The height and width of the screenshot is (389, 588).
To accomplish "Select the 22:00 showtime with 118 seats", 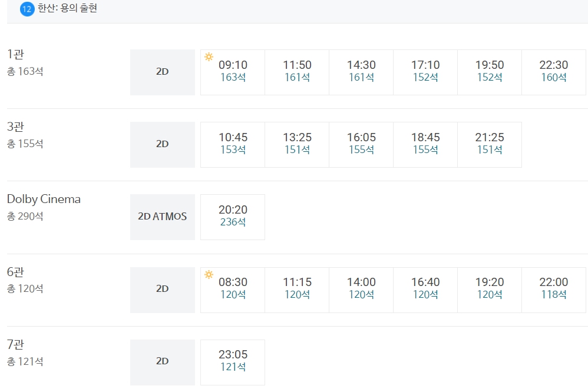I will coord(553,290).
